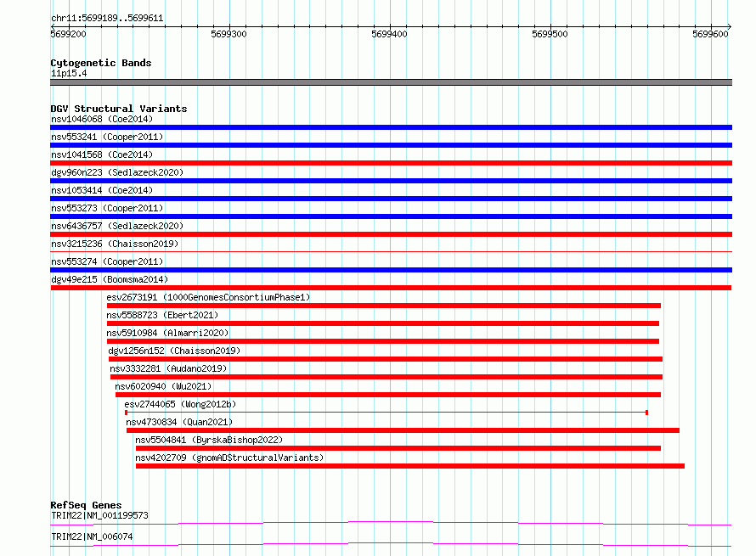Click the esv2673191 (1000GenomesConsortiumPhase1) label

pyautogui.click(x=208, y=297)
